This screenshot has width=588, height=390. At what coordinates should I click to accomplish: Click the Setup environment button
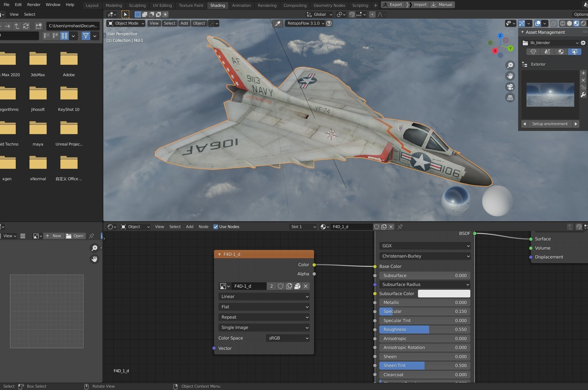tap(550, 124)
